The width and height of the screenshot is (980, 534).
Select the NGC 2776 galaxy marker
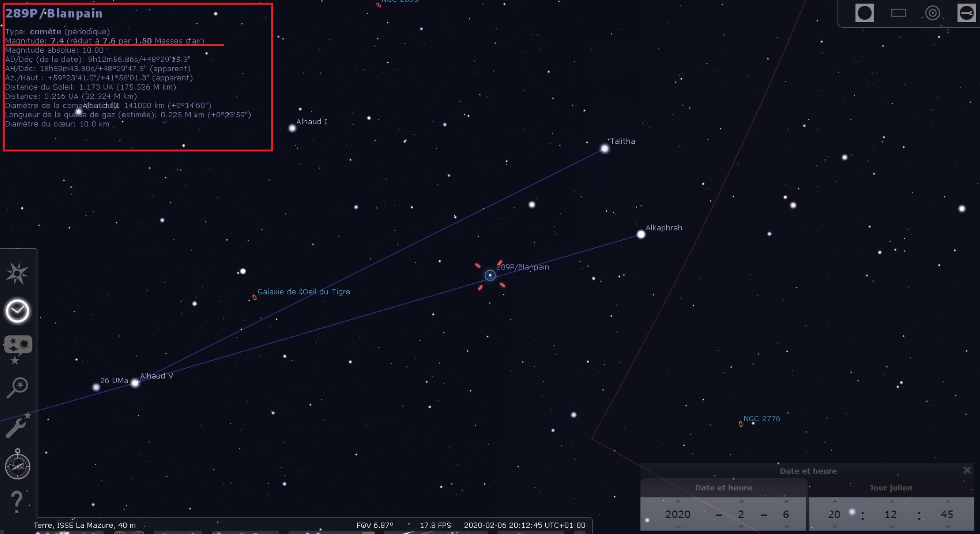[741, 424]
